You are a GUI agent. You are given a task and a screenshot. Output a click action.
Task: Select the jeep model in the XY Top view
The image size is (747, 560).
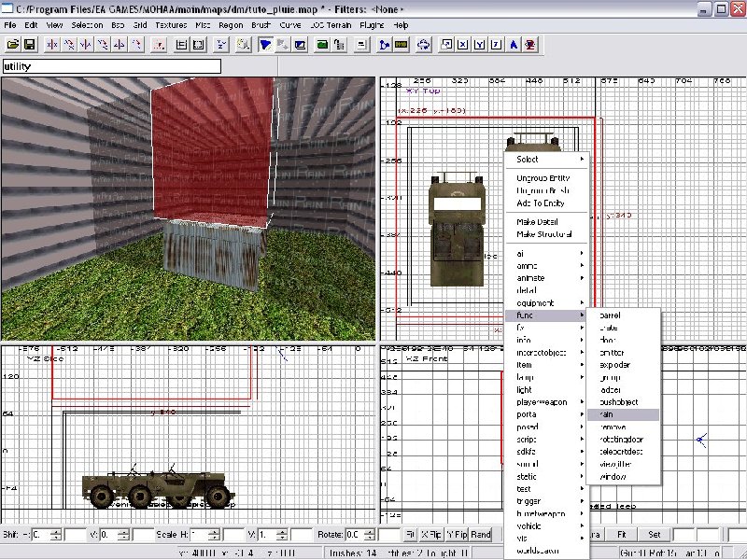coord(457,230)
